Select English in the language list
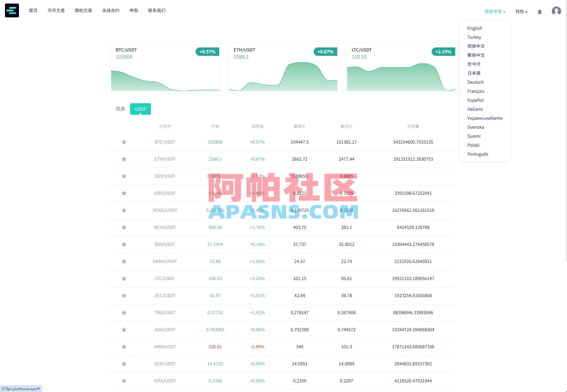 474,28
